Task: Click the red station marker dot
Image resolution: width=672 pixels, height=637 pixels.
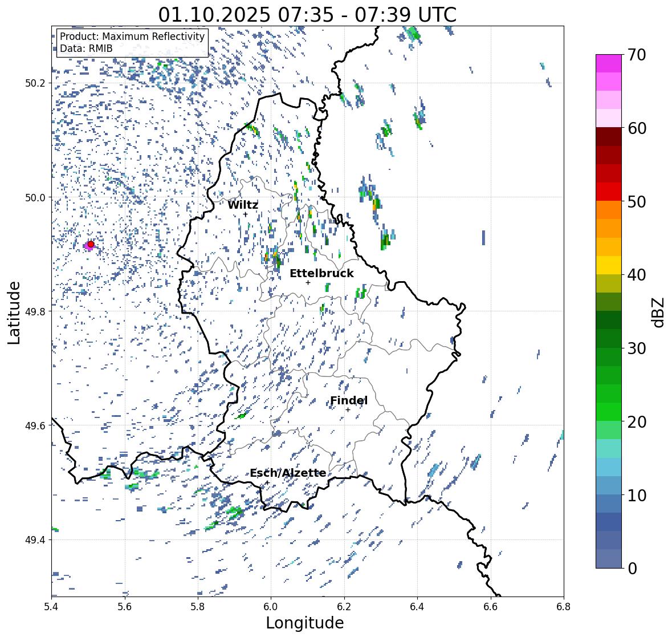Action: coord(91,244)
